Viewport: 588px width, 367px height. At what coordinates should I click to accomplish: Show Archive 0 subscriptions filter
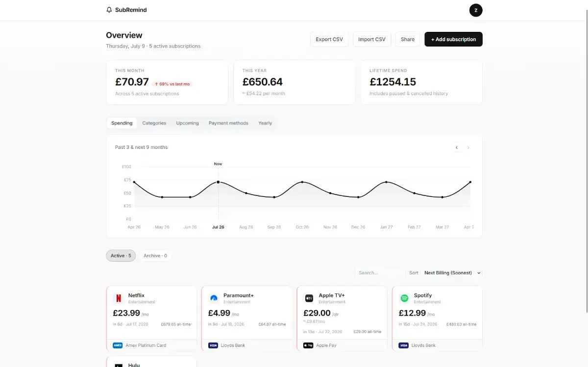pyautogui.click(x=155, y=256)
